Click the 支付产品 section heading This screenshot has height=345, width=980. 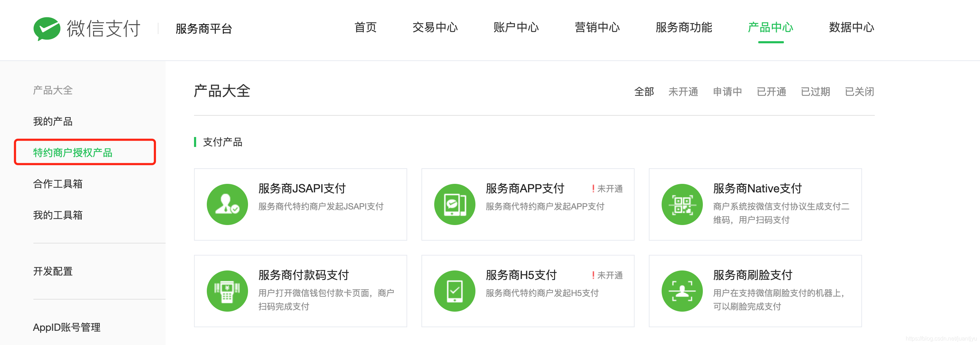click(222, 142)
